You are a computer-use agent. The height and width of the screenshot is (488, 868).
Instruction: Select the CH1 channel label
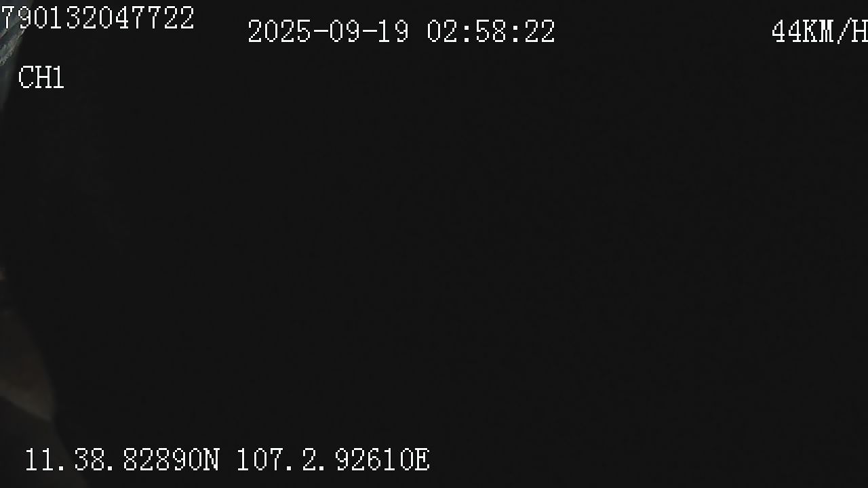click(x=41, y=78)
